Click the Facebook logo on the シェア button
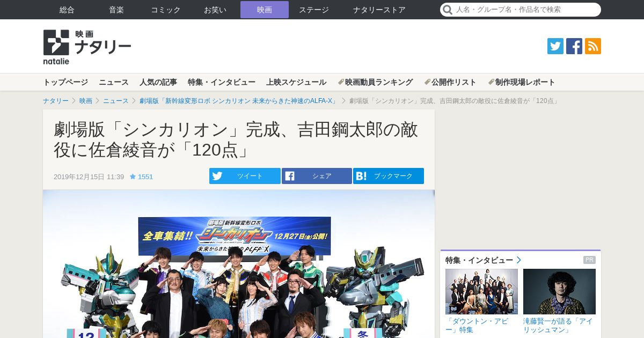This screenshot has width=644, height=338. (x=289, y=176)
